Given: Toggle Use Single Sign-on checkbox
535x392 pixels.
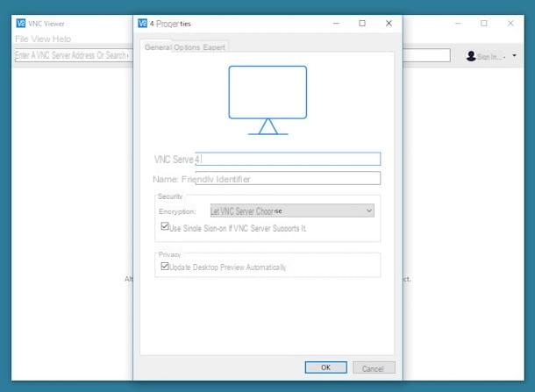Looking at the screenshot, I should [x=165, y=226].
